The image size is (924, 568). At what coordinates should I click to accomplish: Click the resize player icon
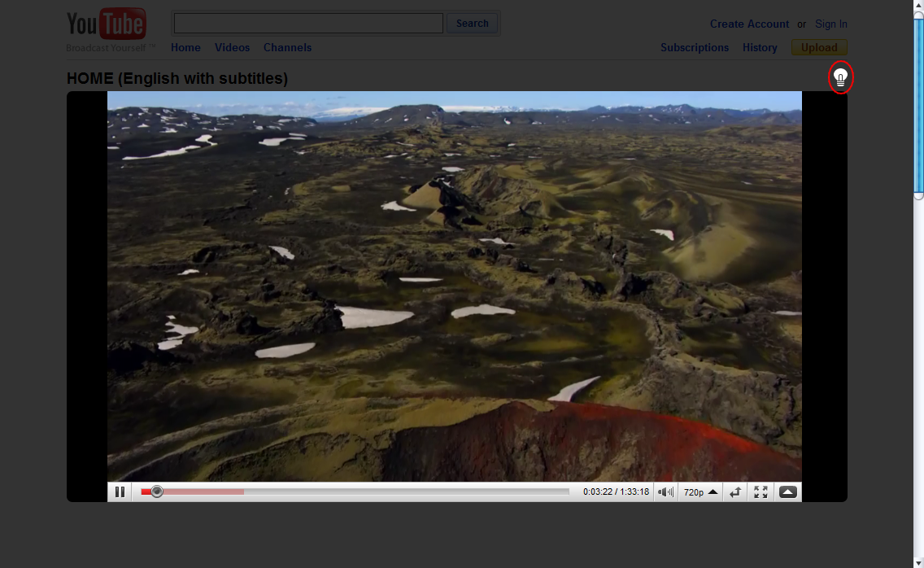click(x=734, y=492)
